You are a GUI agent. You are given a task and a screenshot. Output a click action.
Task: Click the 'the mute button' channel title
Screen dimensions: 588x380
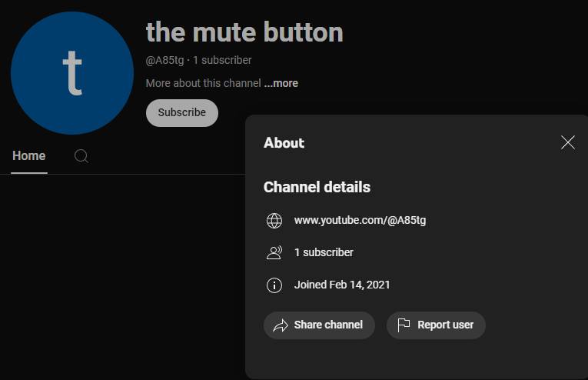pyautogui.click(x=244, y=32)
